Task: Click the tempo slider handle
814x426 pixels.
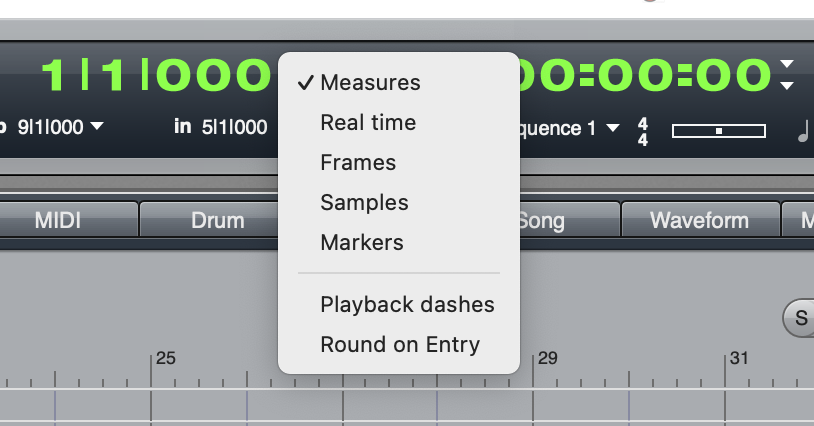Action: (719, 131)
